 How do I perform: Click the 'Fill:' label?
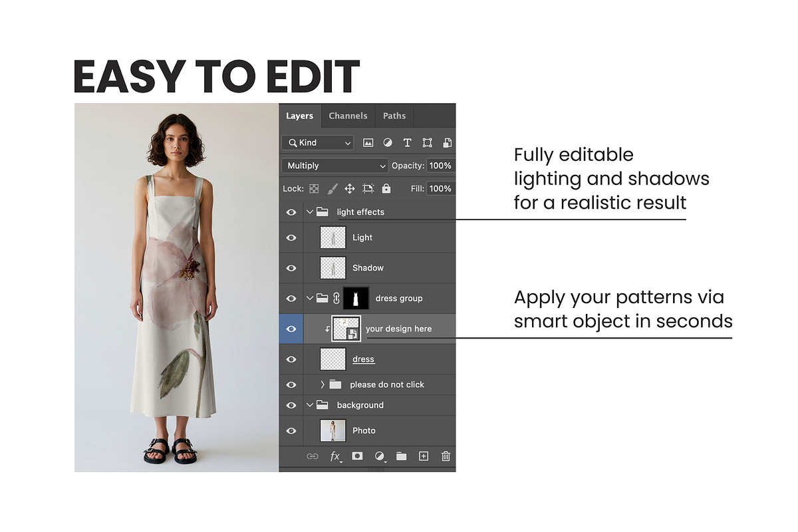click(x=417, y=188)
